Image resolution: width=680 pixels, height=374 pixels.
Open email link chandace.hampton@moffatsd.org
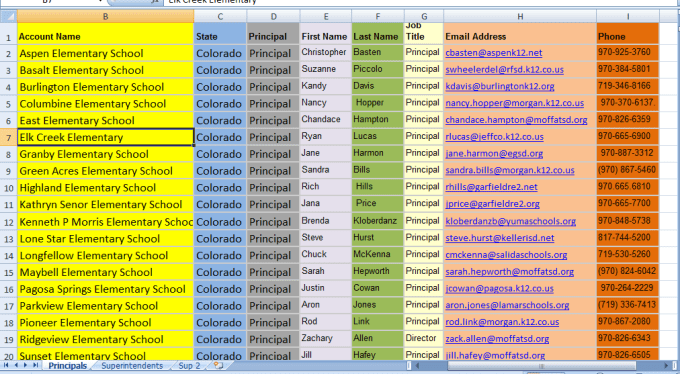click(x=516, y=120)
